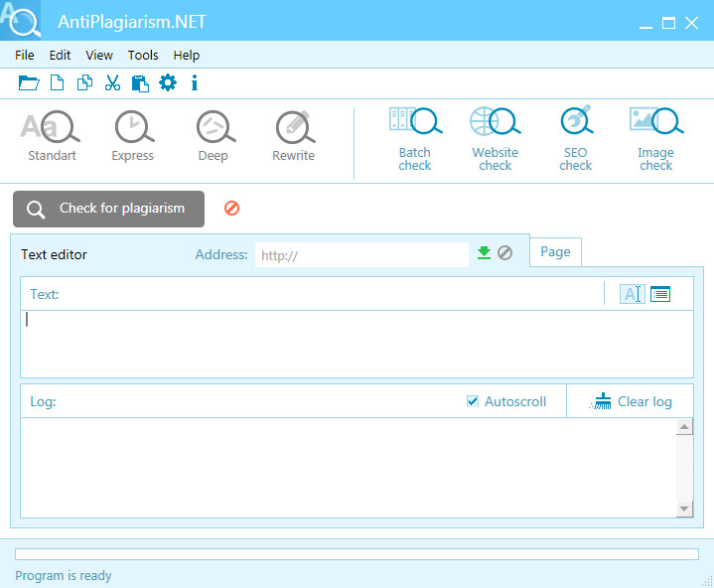Image resolution: width=714 pixels, height=588 pixels.
Task: Switch to the list view mode icon
Action: point(660,294)
